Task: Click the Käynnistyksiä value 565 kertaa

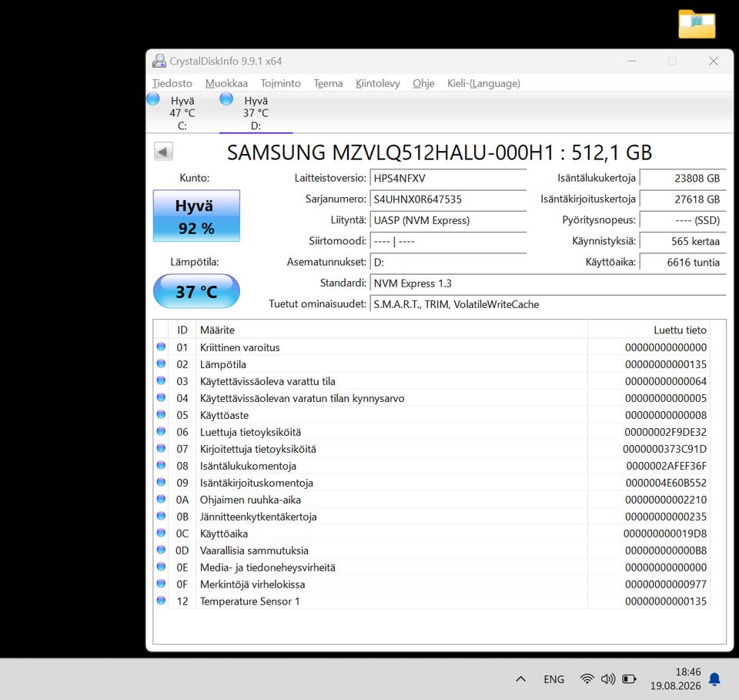Action: [x=683, y=241]
